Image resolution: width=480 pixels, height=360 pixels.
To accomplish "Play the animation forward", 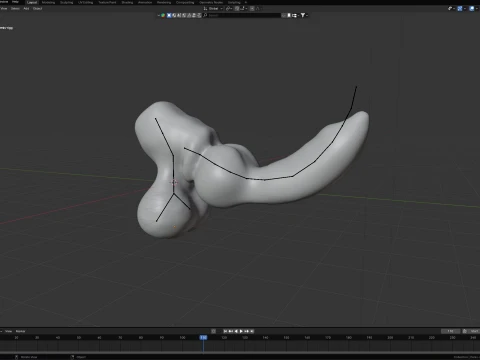I will tap(241, 331).
